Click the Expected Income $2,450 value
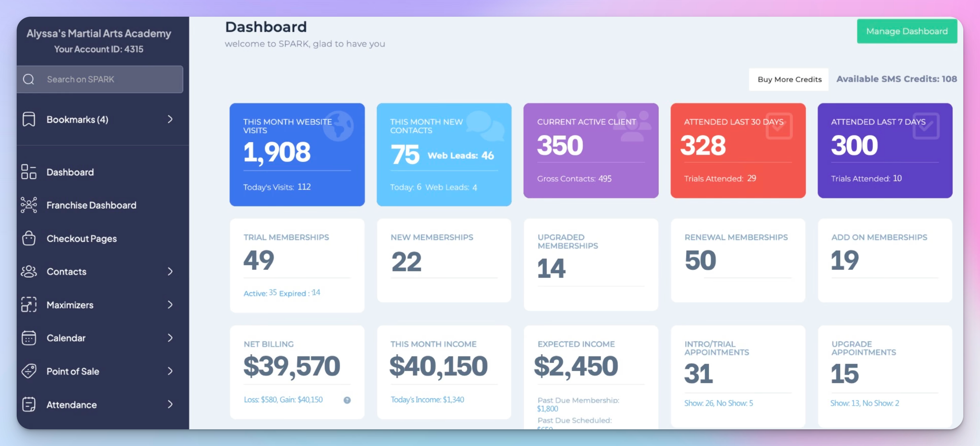This screenshot has height=446, width=980. [x=576, y=366]
